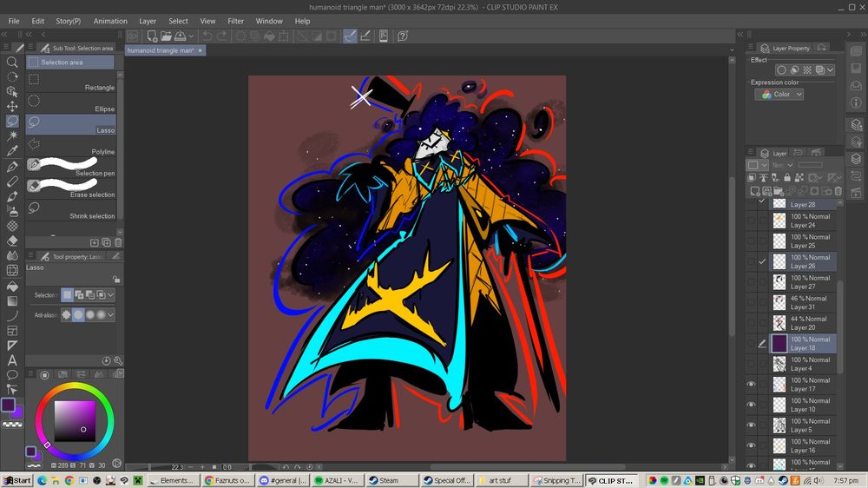Open the palette color dropdown in Layer panel
868x488 pixels.
point(758,164)
